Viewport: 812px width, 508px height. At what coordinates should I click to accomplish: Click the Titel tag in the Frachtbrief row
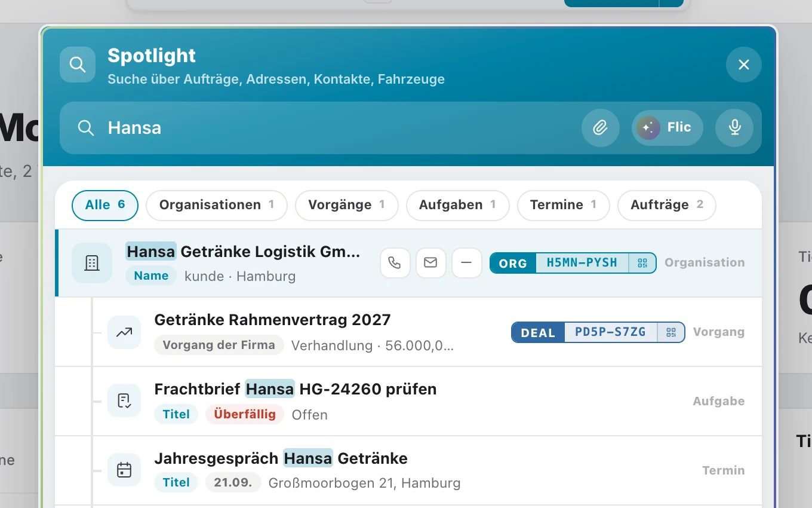(176, 414)
